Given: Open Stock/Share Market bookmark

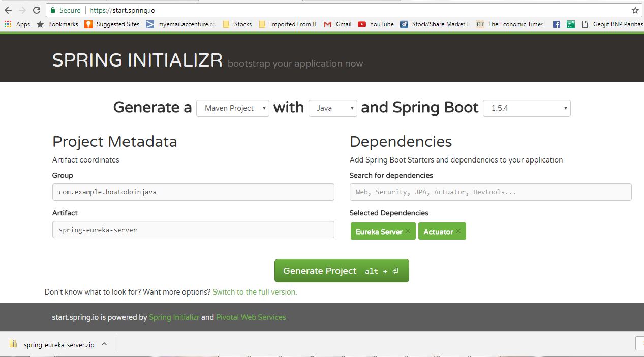Looking at the screenshot, I should click(434, 24).
